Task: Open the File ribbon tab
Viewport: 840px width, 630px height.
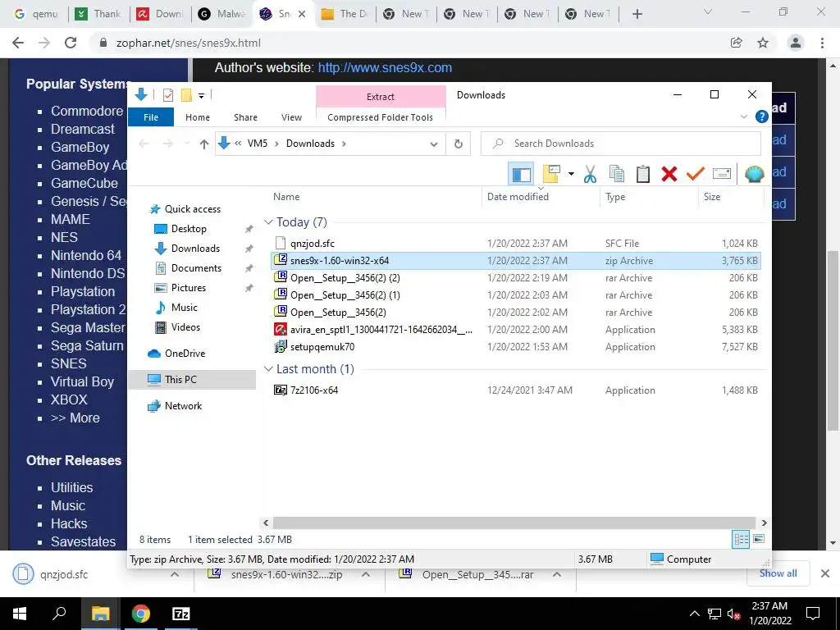Action: pyautogui.click(x=151, y=116)
